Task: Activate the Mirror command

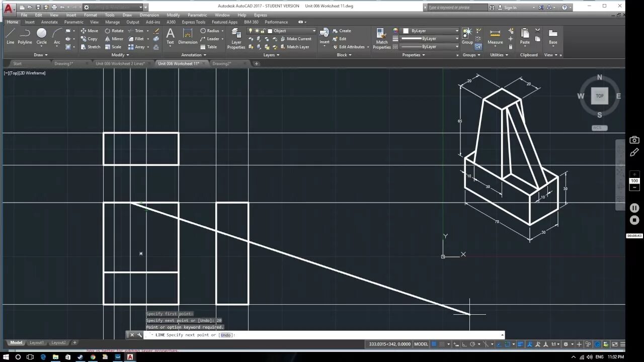Action: coord(114,39)
